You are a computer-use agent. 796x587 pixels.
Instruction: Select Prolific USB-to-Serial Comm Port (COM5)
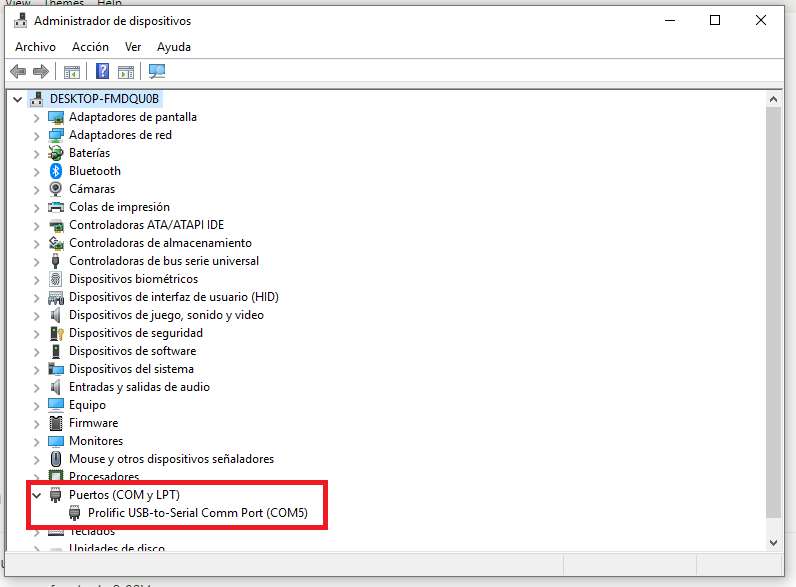(198, 513)
